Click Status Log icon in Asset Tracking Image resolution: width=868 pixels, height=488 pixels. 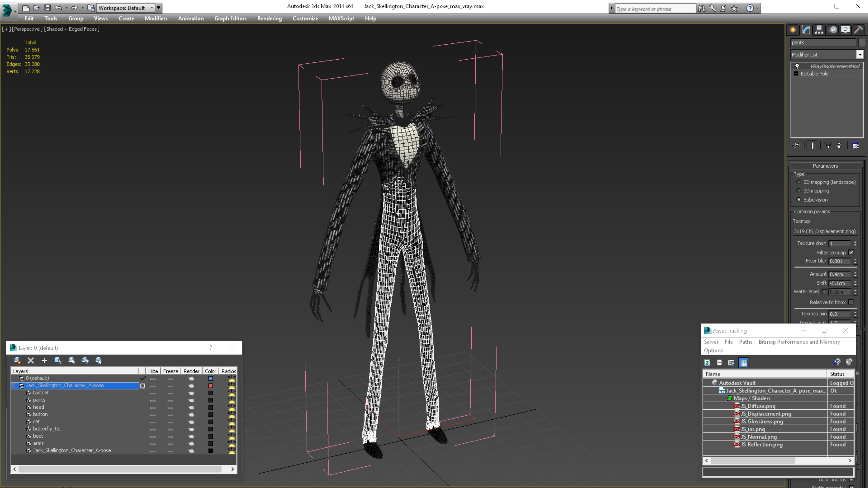[719, 363]
